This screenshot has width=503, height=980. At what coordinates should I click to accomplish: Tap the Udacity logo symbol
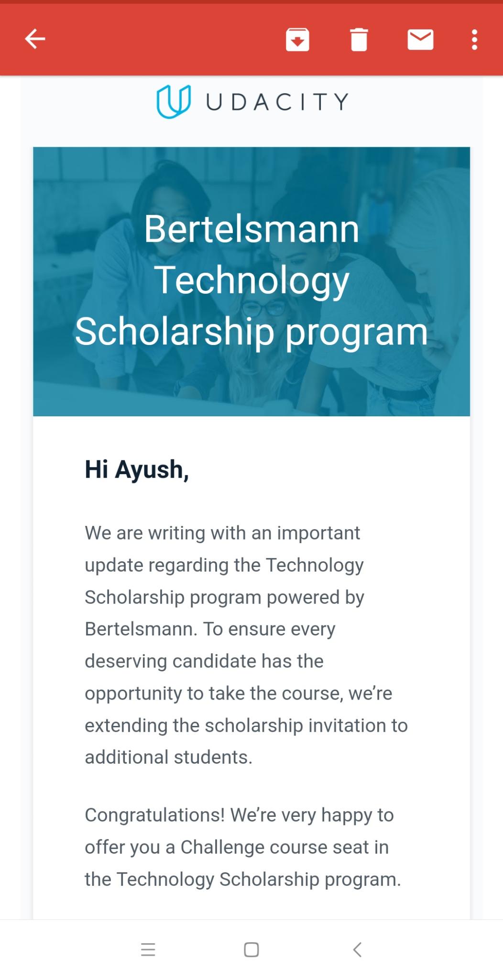click(x=174, y=101)
